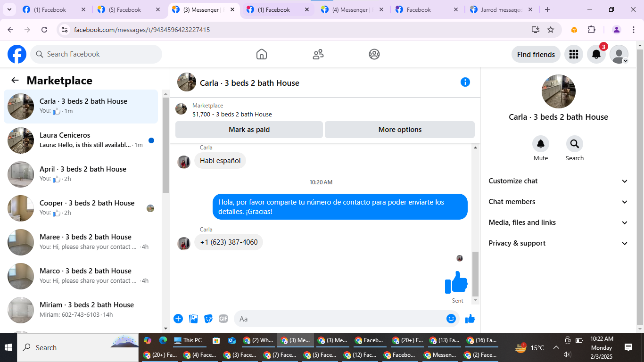The width and height of the screenshot is (644, 362).
Task: Open a new Chrome tab
Action: [547, 9]
